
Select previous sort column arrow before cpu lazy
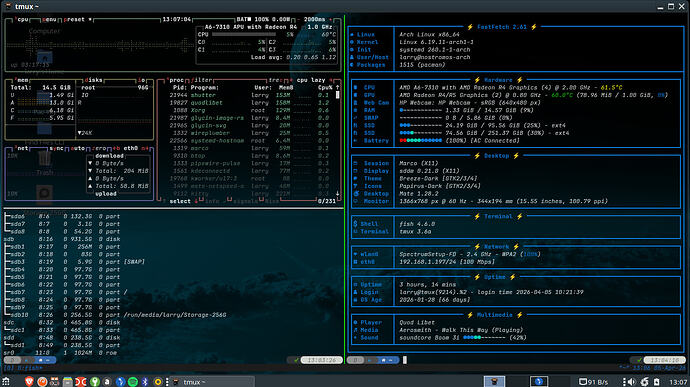pyautogui.click(x=291, y=80)
